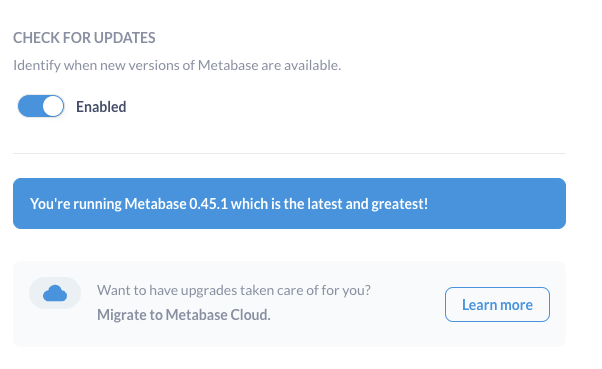
Task: Click the horizontal divider below the toggle
Action: (x=289, y=153)
